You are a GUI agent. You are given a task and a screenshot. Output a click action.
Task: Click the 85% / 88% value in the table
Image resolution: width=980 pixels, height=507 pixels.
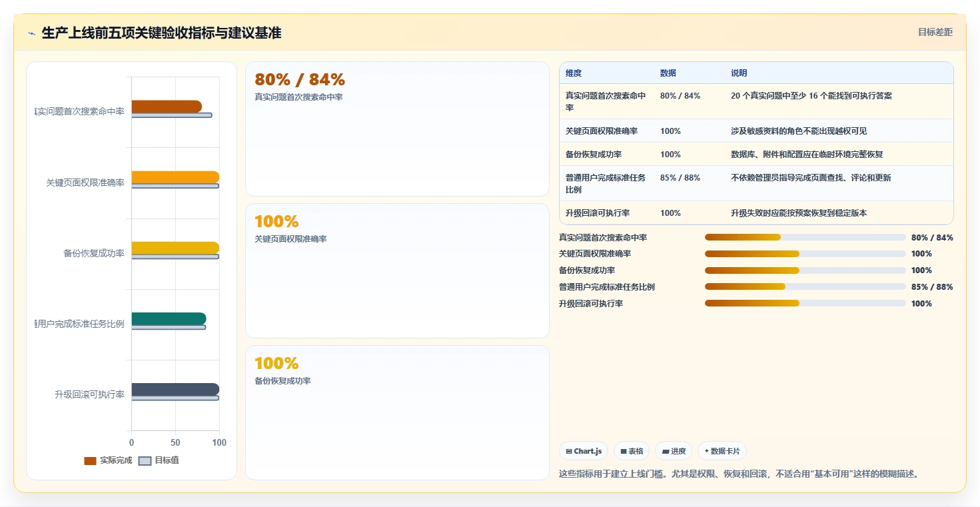pos(680,178)
